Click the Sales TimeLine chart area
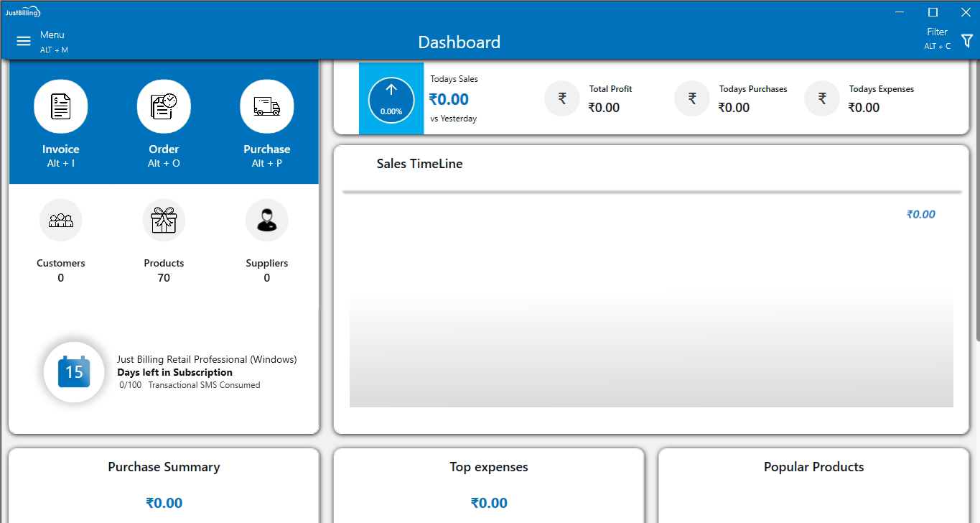Viewport: 980px width, 523px height. coord(651,348)
